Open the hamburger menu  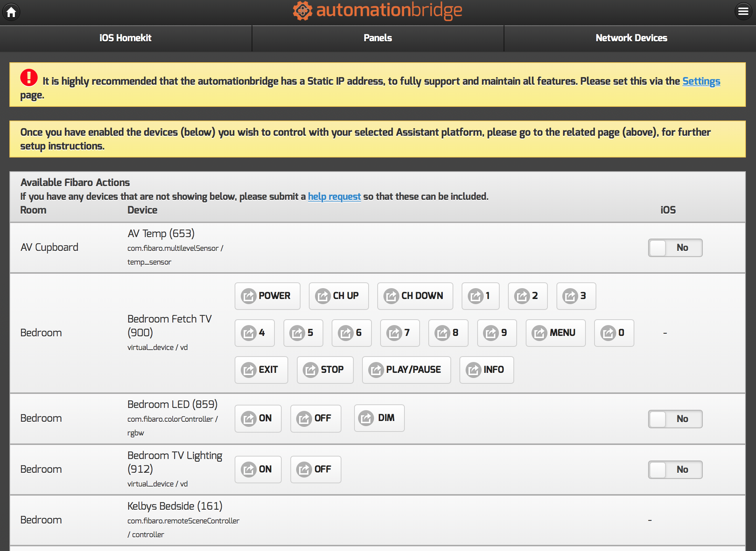click(x=743, y=12)
